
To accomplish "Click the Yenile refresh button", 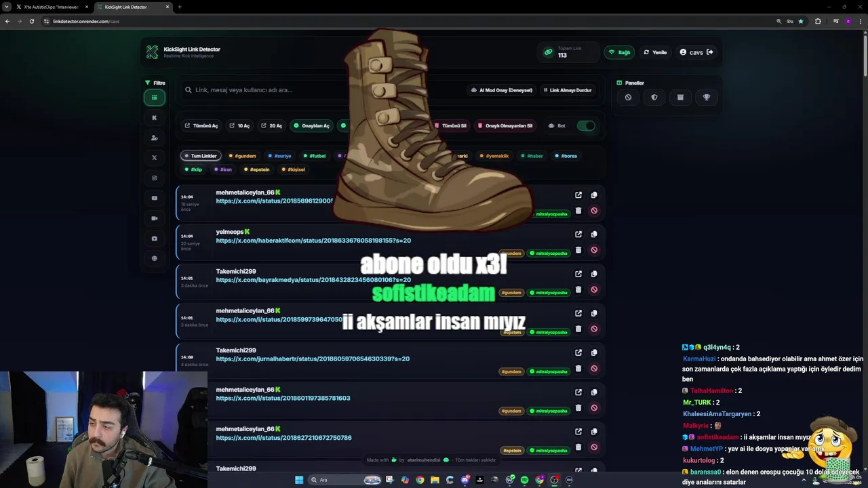I will (x=655, y=52).
